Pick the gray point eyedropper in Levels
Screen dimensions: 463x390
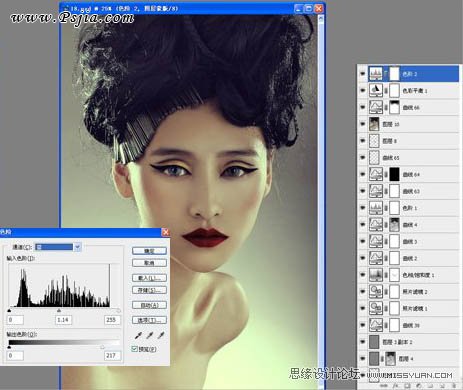click(150, 335)
